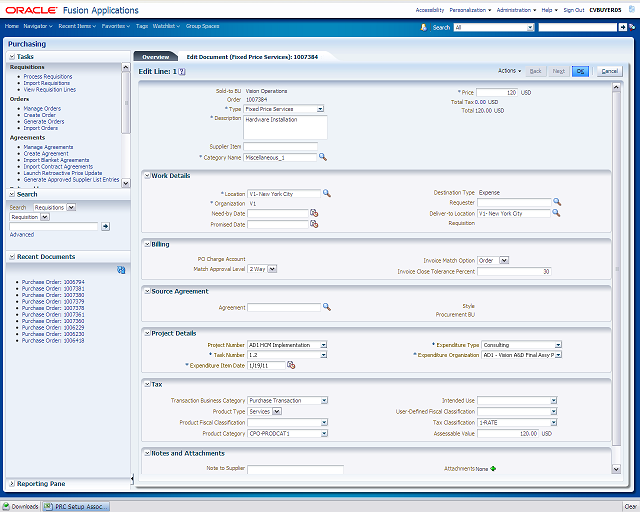Image resolution: width=640 pixels, height=512 pixels.
Task: Click help icon next to Edit Line
Action: point(182,71)
